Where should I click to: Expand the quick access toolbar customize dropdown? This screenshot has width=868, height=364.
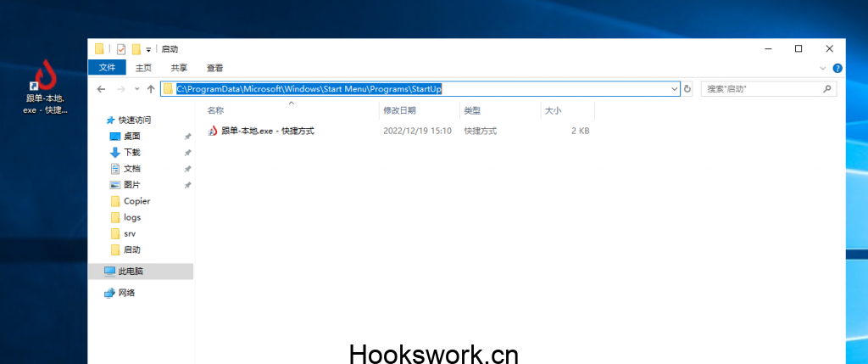[x=148, y=50]
